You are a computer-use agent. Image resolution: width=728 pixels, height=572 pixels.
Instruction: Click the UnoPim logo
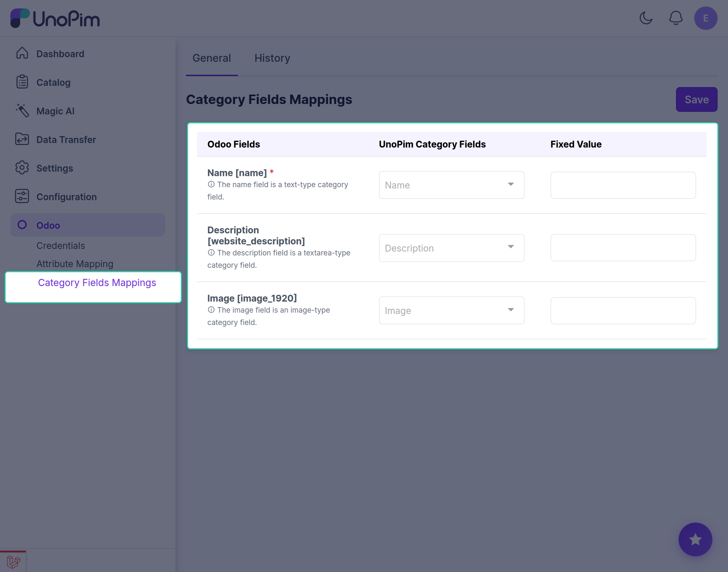pos(55,19)
